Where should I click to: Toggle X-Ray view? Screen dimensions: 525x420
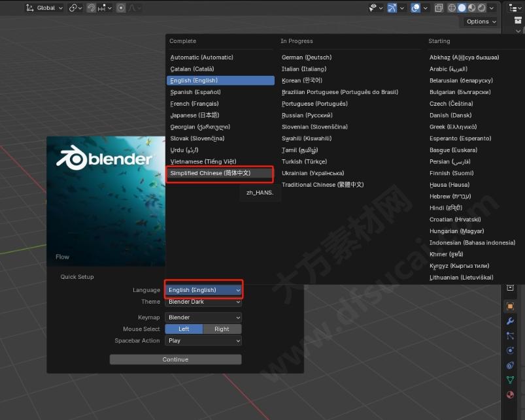pos(439,8)
